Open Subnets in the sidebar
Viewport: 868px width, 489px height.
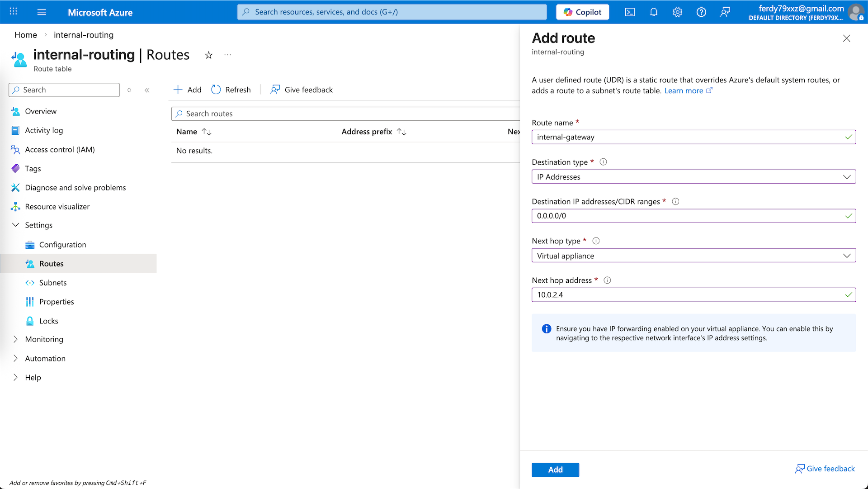click(53, 283)
